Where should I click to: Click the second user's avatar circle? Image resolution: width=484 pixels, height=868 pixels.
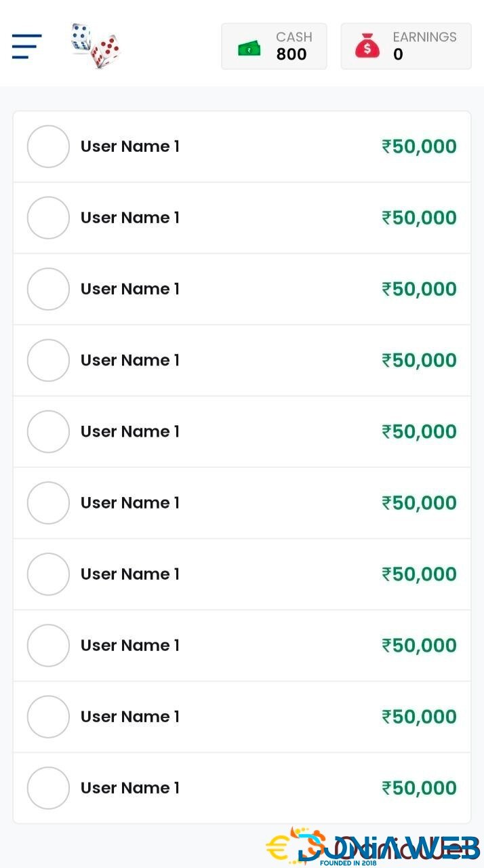[48, 218]
